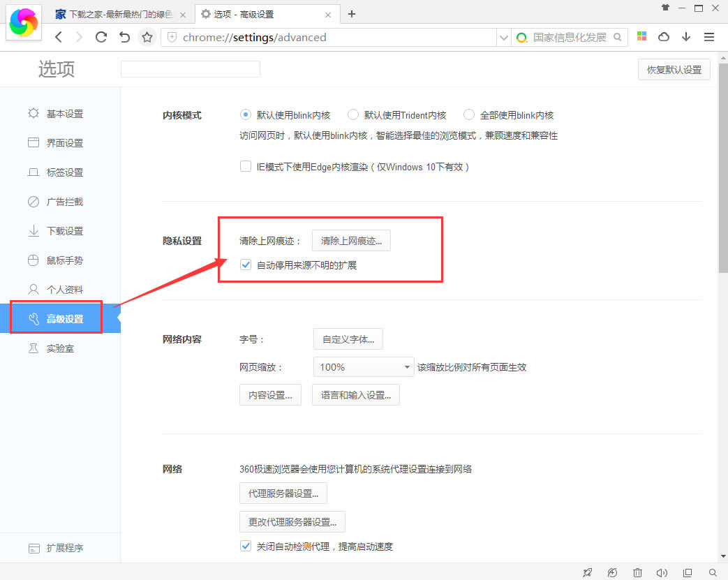Screen dimensions: 728x580
Task: Enable IE模式下使用Edge内核渲染 checkbox
Action: click(246, 167)
